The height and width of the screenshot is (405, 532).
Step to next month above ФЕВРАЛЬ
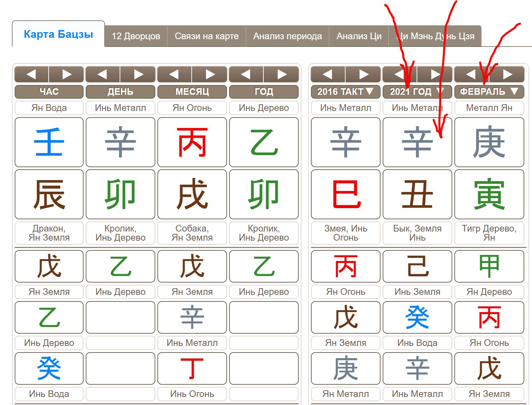tap(507, 74)
